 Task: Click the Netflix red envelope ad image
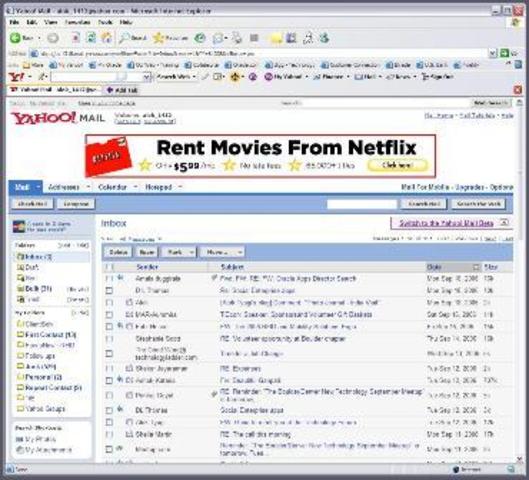click(108, 156)
